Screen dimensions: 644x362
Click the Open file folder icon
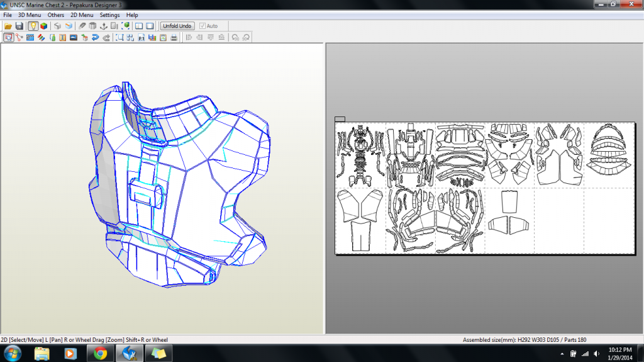(8, 26)
